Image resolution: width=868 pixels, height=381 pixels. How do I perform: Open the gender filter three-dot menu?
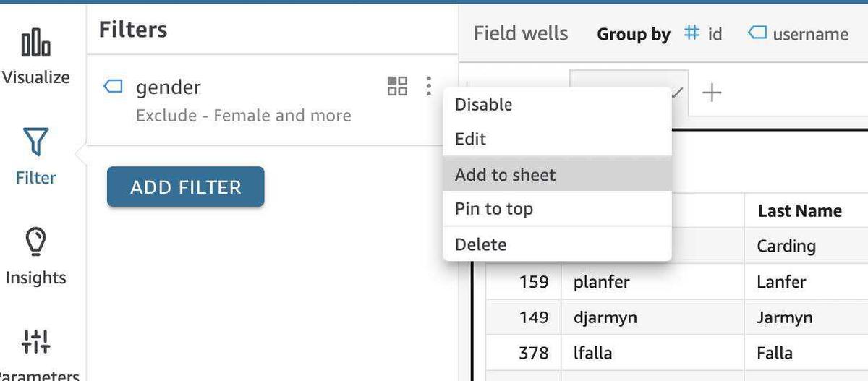pyautogui.click(x=429, y=87)
